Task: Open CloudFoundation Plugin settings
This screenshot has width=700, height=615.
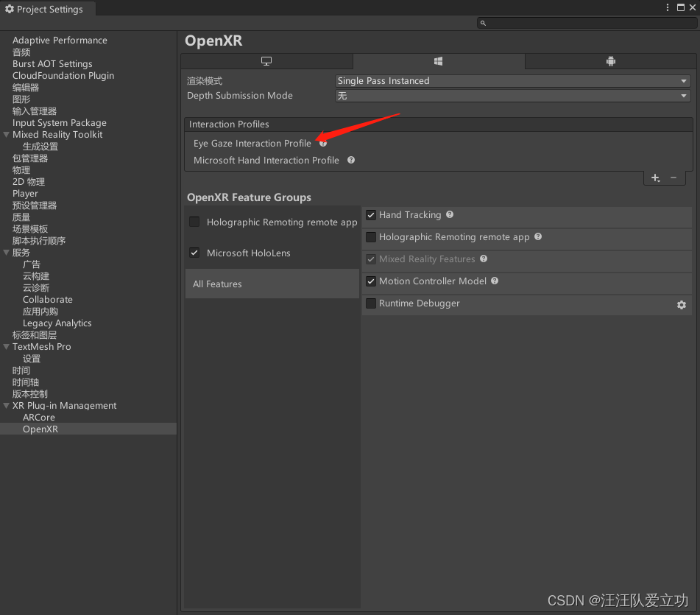Action: (x=63, y=75)
